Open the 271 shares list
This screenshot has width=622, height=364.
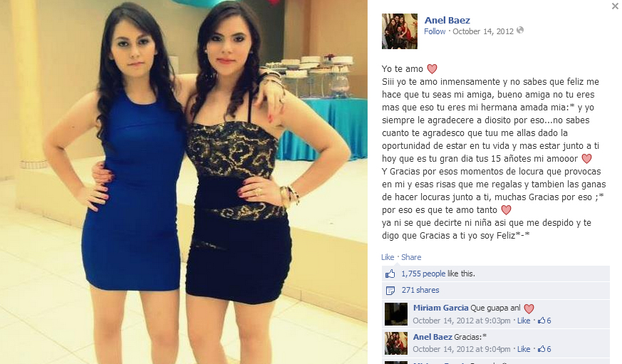click(420, 290)
